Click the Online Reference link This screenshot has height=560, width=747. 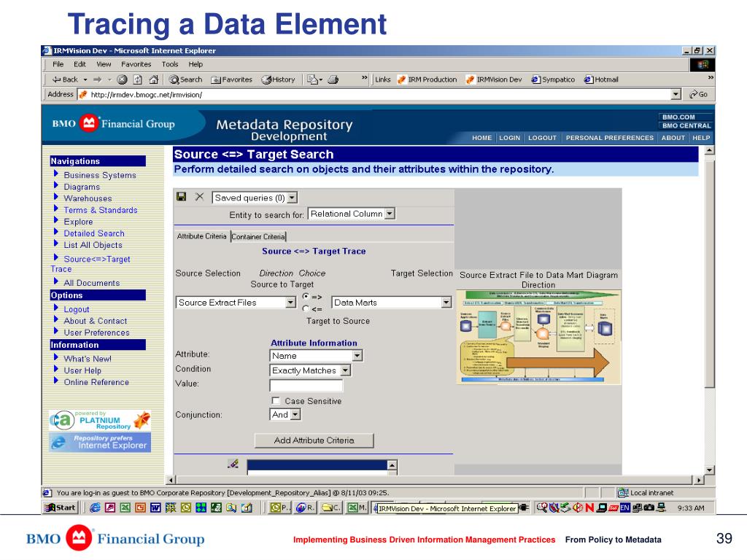point(96,382)
